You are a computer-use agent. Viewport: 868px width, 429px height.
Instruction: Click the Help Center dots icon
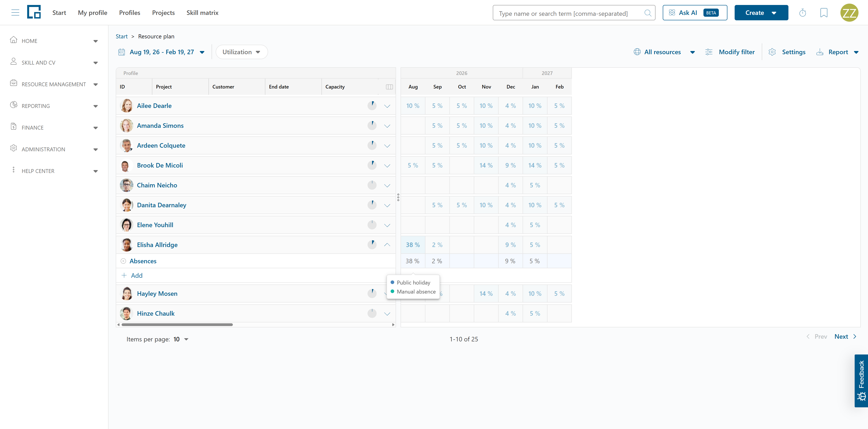14,170
